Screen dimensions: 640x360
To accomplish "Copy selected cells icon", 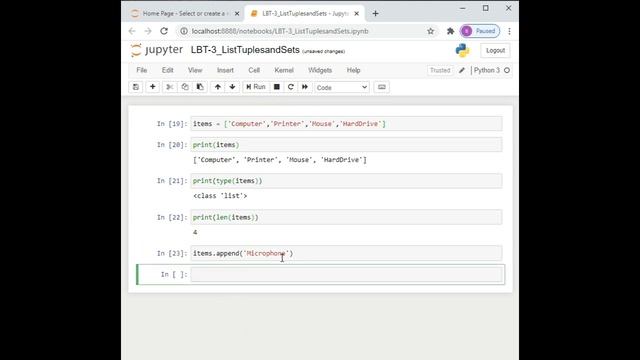I will pyautogui.click(x=185, y=87).
